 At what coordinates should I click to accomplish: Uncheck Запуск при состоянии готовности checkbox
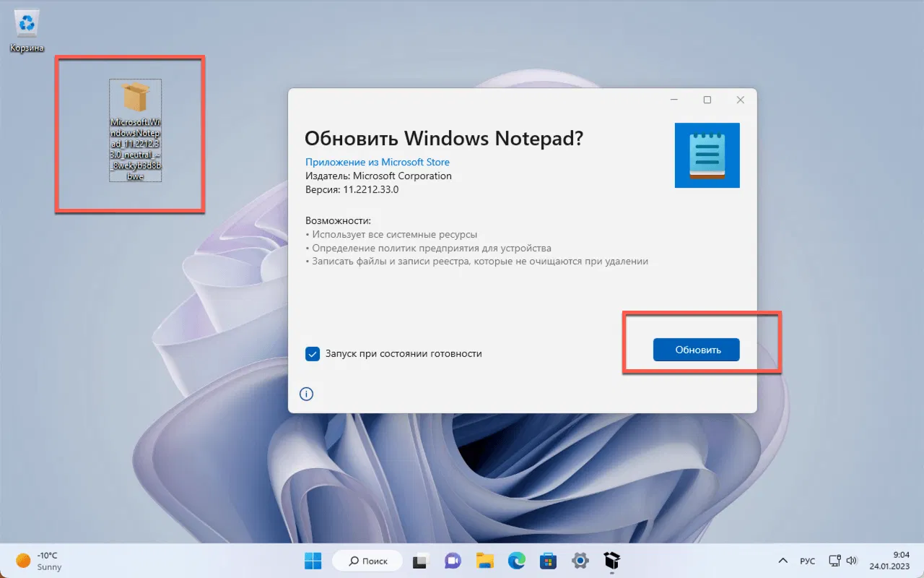click(313, 354)
